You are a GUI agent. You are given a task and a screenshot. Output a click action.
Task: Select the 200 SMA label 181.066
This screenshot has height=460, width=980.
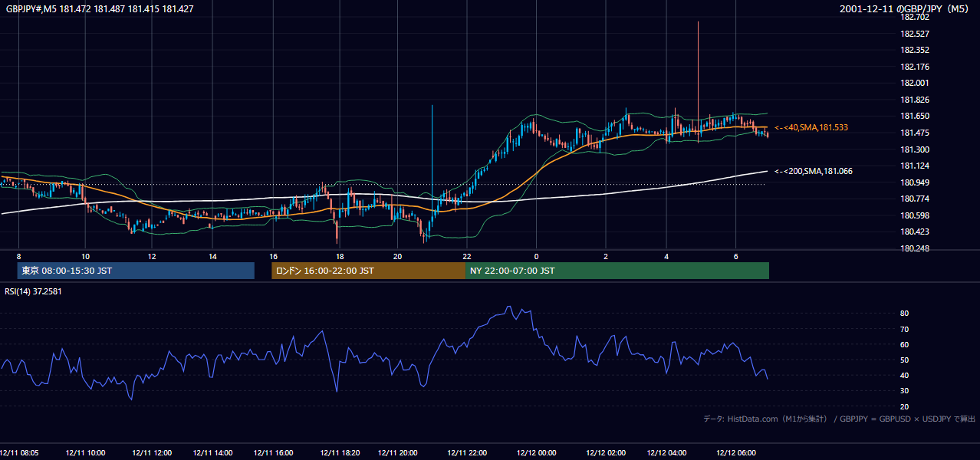[814, 172]
